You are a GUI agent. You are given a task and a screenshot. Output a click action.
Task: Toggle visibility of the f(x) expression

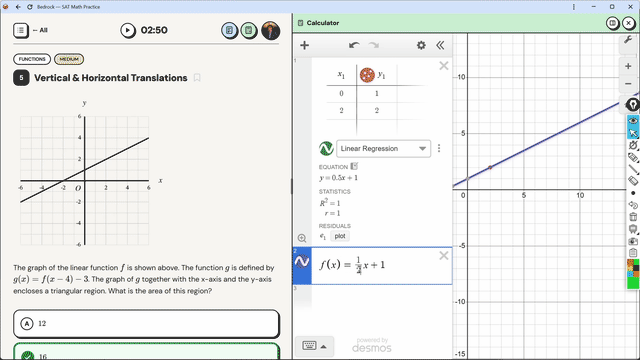coord(302,262)
